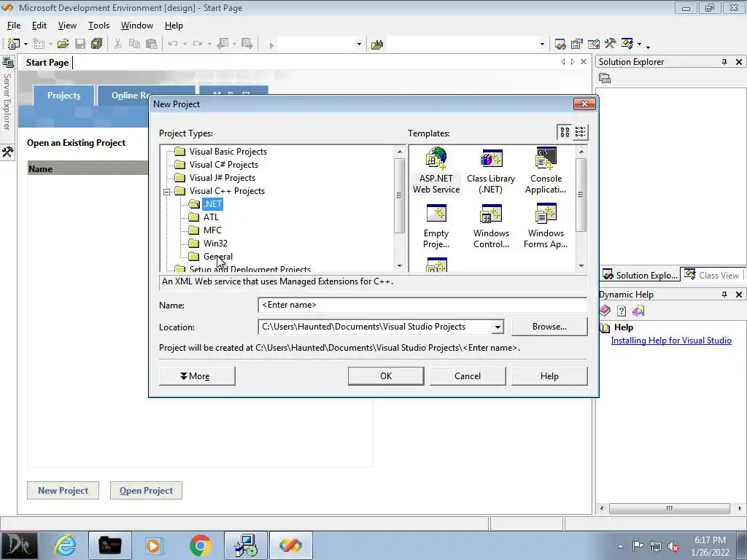Open the Class View icon dropdown arrow
Screen dimensions: 747x560
639,44
